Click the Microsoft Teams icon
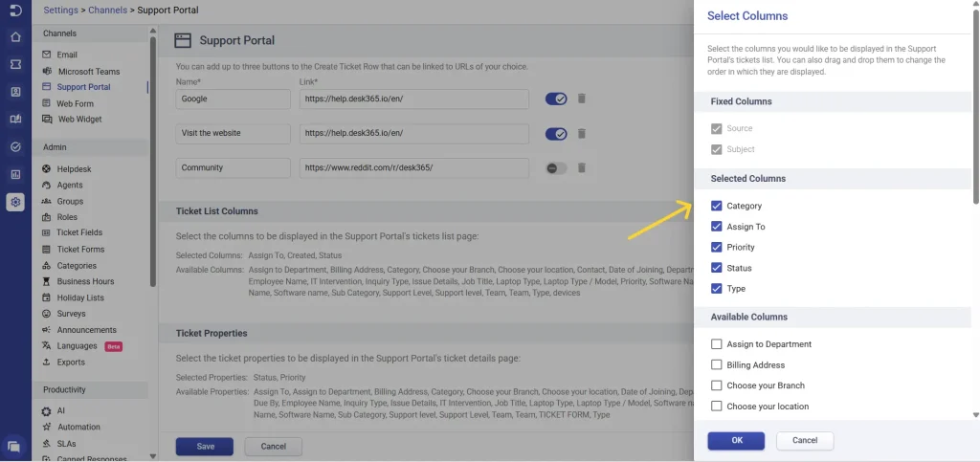Image resolution: width=980 pixels, height=462 pixels. (46, 71)
